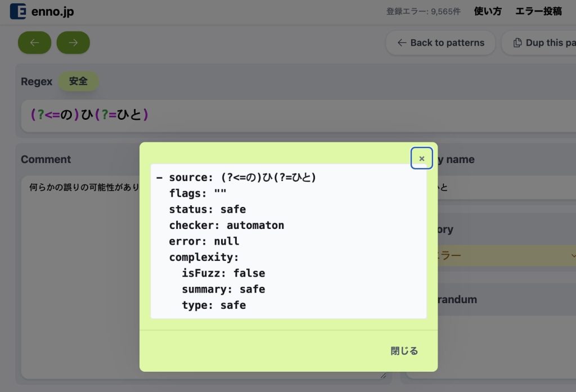Expand the category dropdown chevron
576x392 pixels.
point(573,255)
